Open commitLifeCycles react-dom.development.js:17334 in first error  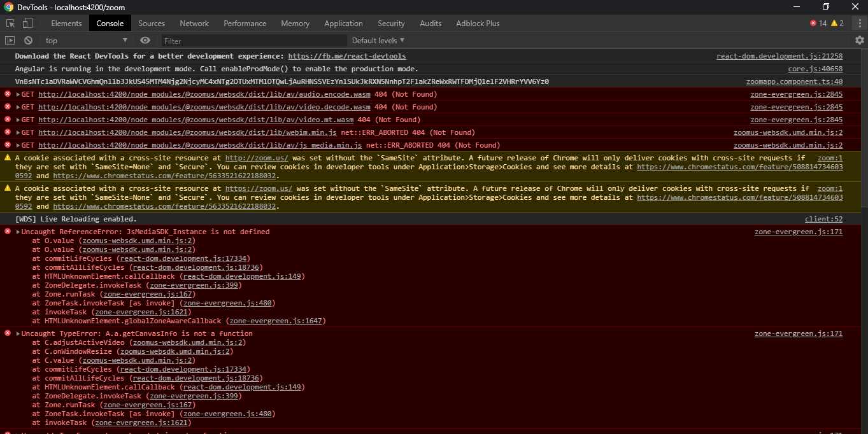tap(183, 258)
